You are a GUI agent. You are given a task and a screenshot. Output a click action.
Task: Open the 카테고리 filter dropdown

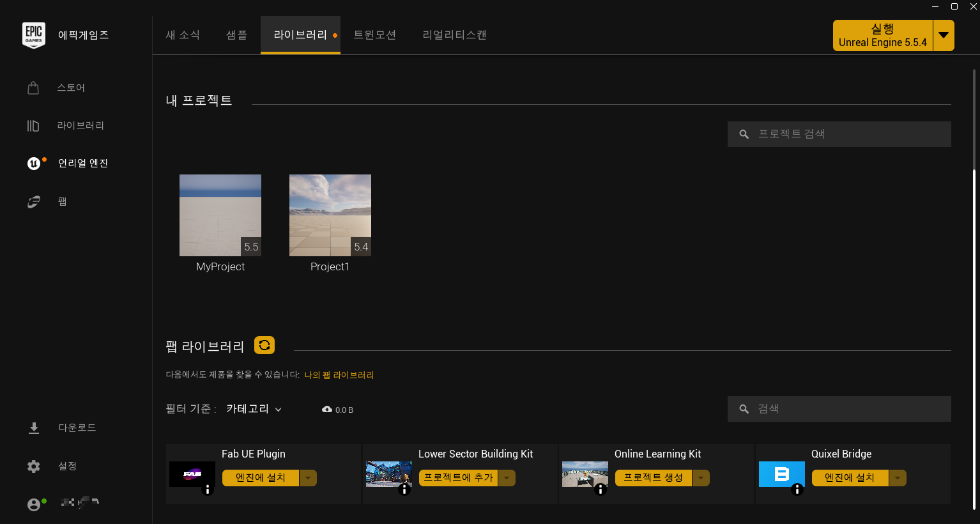point(254,409)
